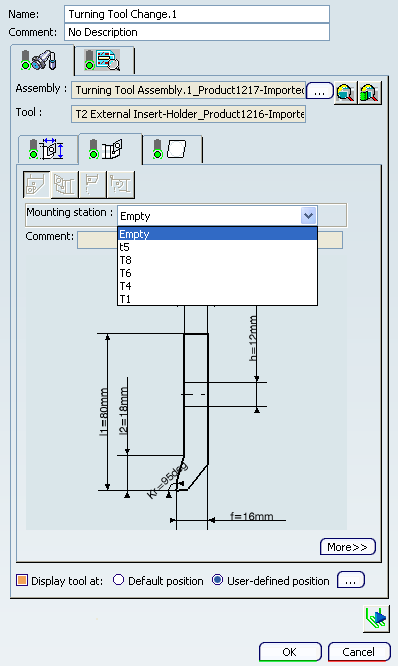
Task: Click the h=12mm dimension label
Action: click(253, 338)
